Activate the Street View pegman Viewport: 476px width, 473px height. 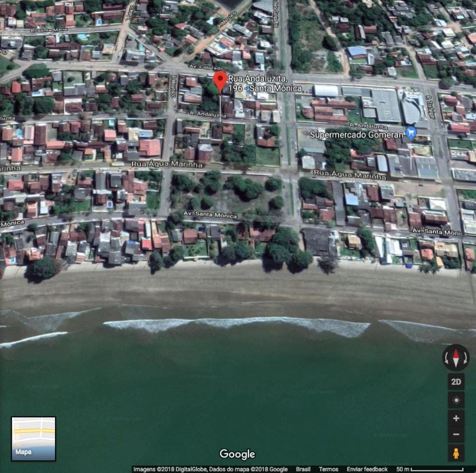click(456, 454)
